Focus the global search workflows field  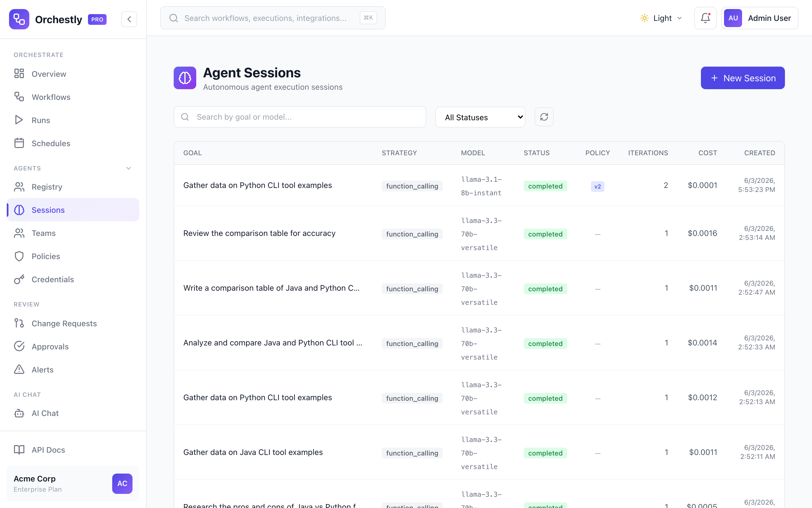pyautogui.click(x=272, y=18)
